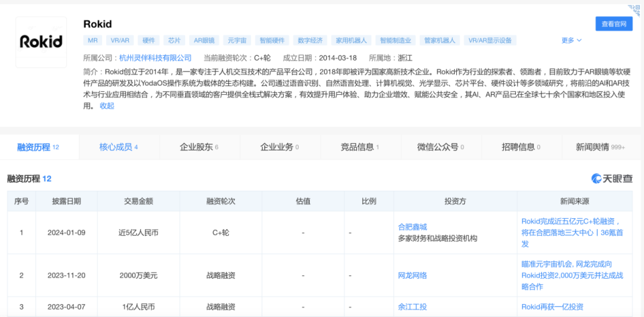
Task: Click the 1亿人民币 amount cell
Action: 138,307
